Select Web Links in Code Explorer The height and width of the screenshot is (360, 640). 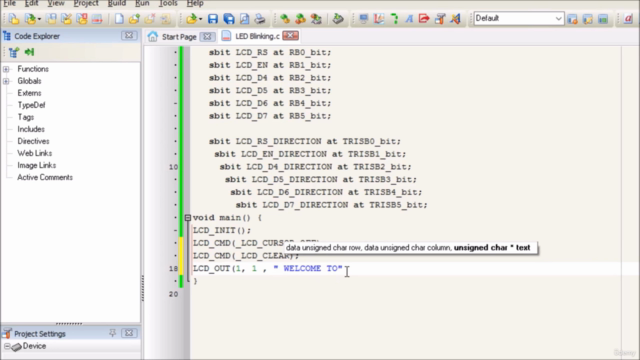[x=35, y=153]
